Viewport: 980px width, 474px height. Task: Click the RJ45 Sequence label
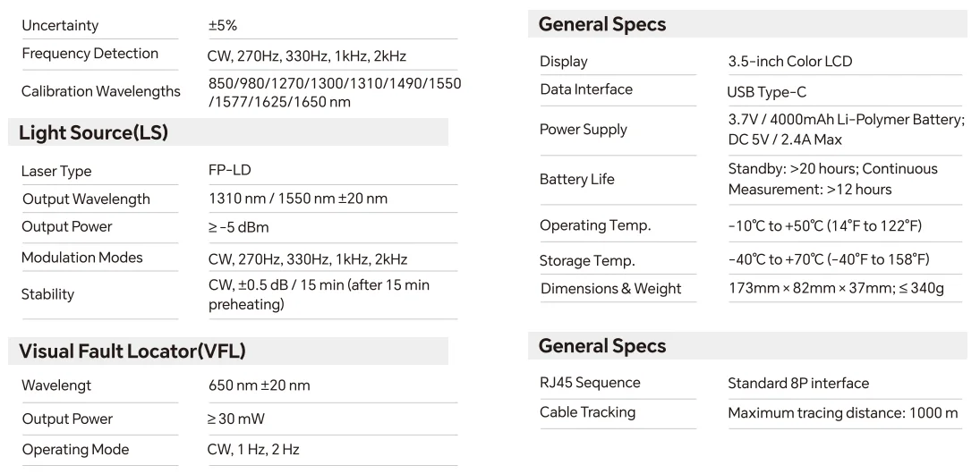pyautogui.click(x=590, y=382)
